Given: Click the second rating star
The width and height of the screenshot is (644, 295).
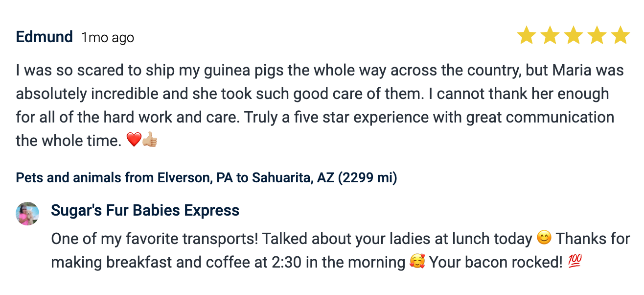Looking at the screenshot, I should pos(550,36).
